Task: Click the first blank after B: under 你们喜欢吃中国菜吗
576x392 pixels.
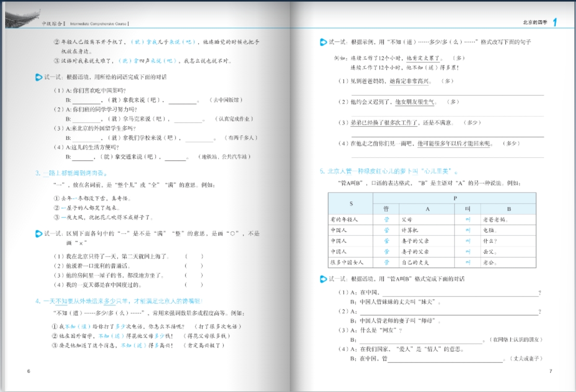Action: coord(85,100)
